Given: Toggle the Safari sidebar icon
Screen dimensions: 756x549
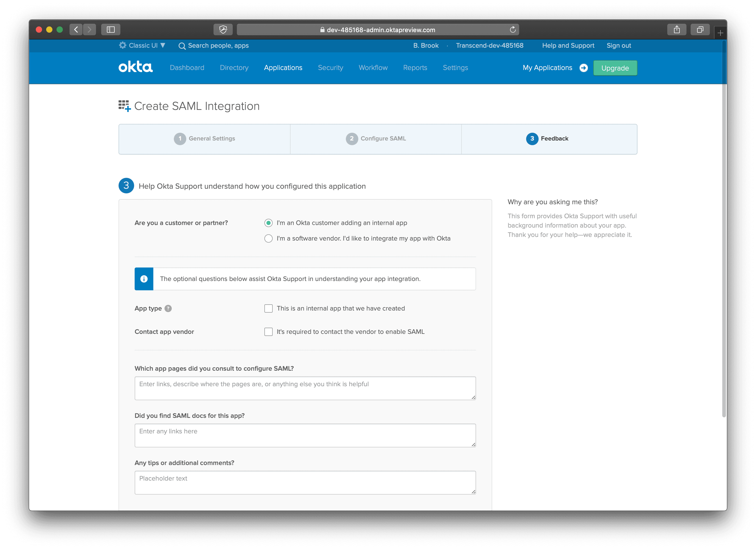Looking at the screenshot, I should [111, 30].
